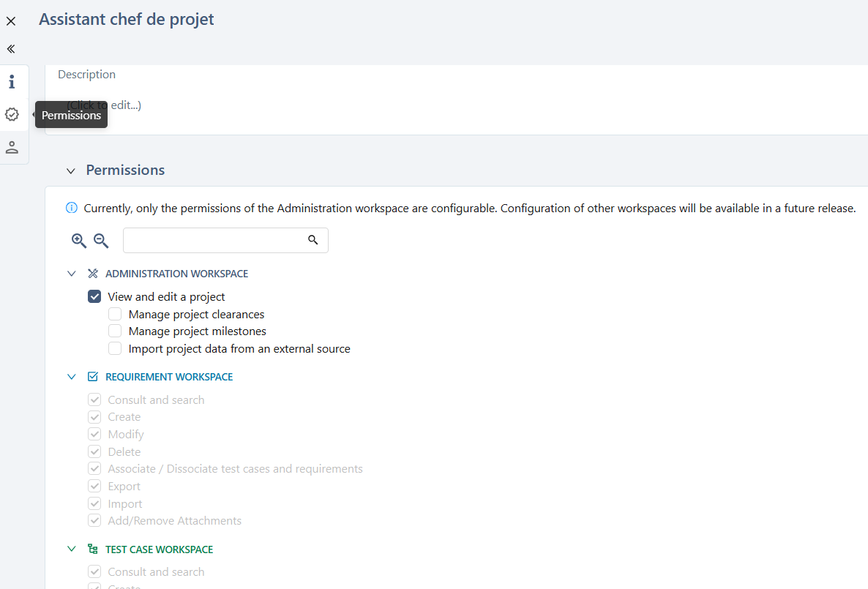Select the Permissions gear icon in sidebar
This screenshot has height=589, width=868.
(12, 114)
